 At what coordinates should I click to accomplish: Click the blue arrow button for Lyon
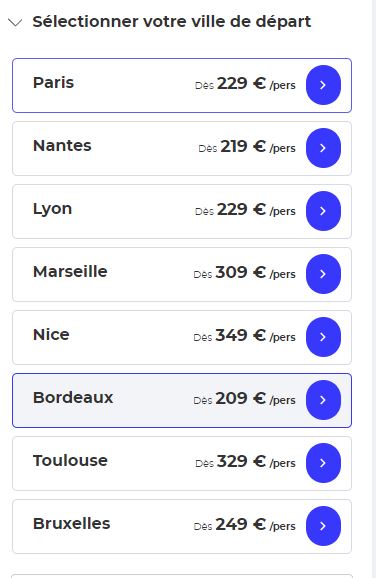pyautogui.click(x=323, y=211)
